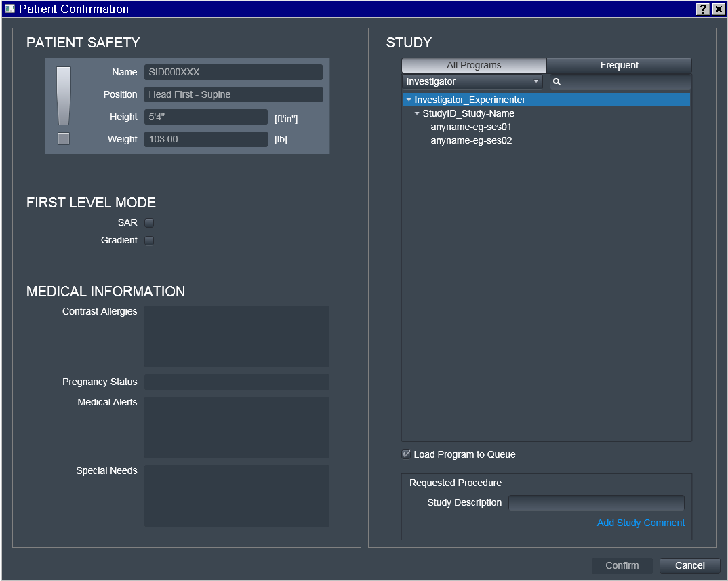Click the patient Name field

pos(233,73)
